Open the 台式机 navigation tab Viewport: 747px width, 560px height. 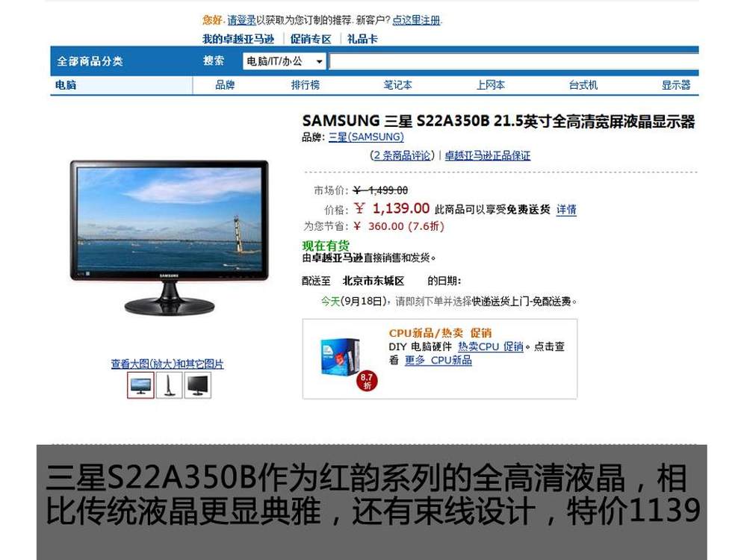pyautogui.click(x=583, y=85)
